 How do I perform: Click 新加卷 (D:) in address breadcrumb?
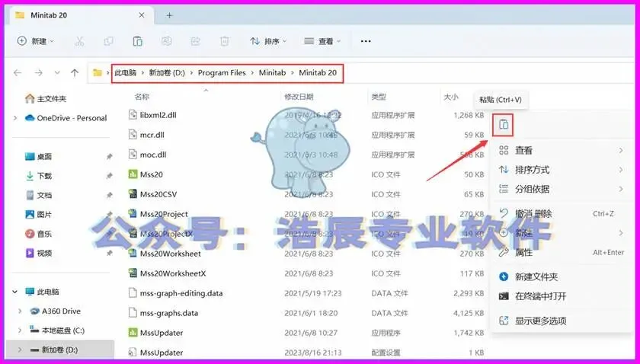pyautogui.click(x=167, y=72)
